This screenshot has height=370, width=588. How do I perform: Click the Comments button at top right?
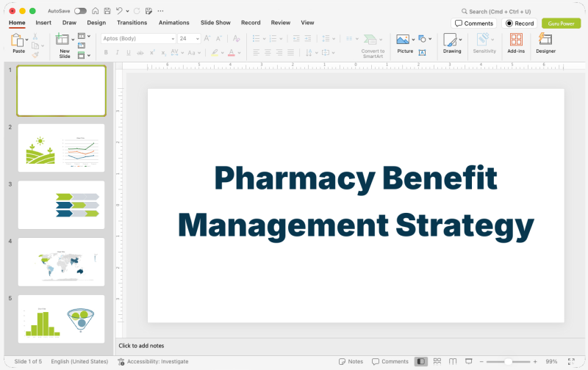coord(473,23)
